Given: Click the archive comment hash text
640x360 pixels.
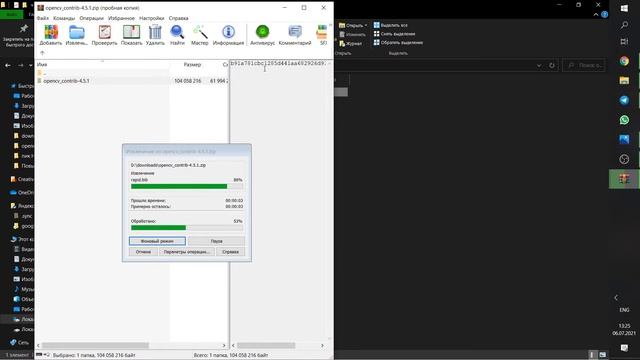Looking at the screenshot, I should [278, 64].
